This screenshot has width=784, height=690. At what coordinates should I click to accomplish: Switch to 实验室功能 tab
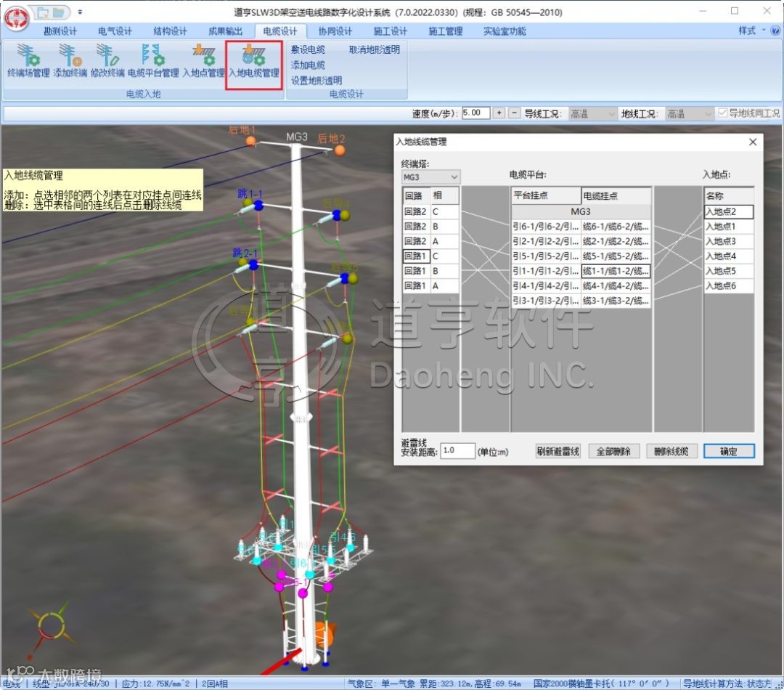point(504,31)
